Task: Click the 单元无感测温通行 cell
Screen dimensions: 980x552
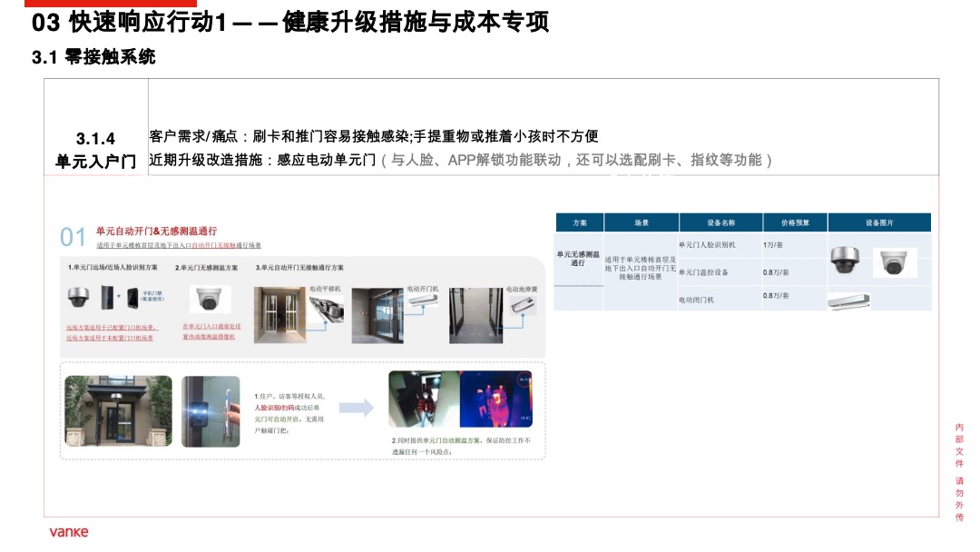Action: coord(576,258)
